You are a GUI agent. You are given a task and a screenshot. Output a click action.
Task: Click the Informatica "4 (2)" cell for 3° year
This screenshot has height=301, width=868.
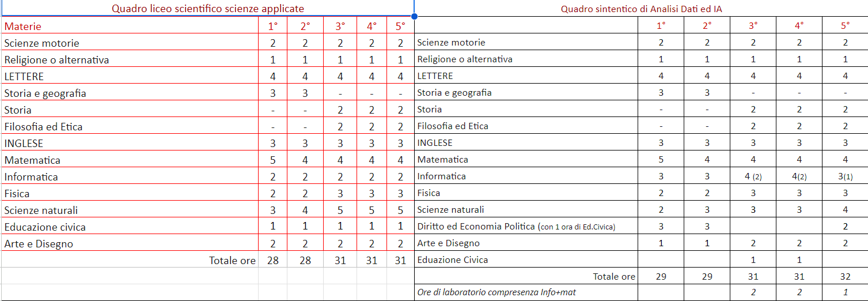point(753,176)
